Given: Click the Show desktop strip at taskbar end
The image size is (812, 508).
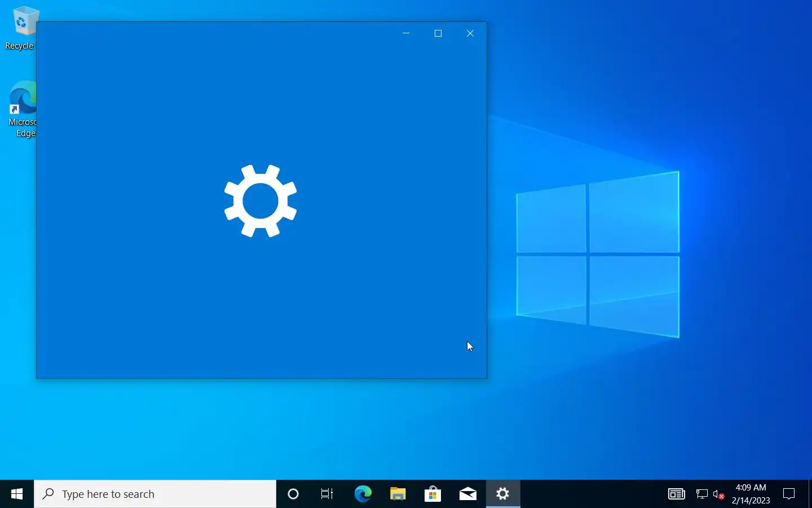Looking at the screenshot, I should click(x=810, y=494).
